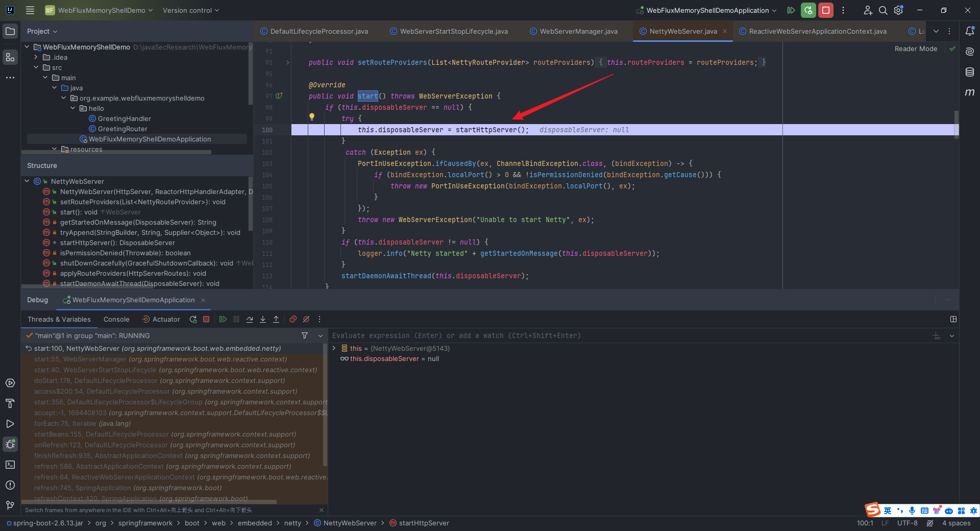This screenshot has width=980, height=531.
Task: Open the Actuator debug tab
Action: [161, 319]
